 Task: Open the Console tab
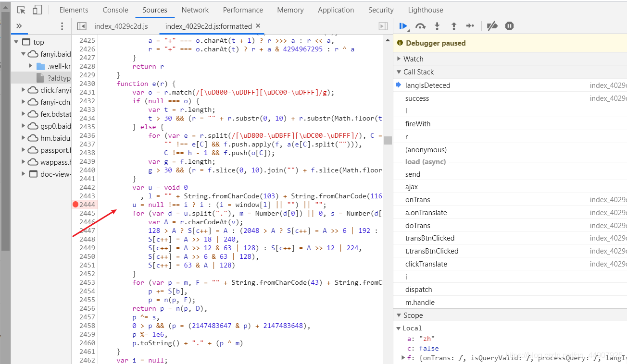click(115, 10)
